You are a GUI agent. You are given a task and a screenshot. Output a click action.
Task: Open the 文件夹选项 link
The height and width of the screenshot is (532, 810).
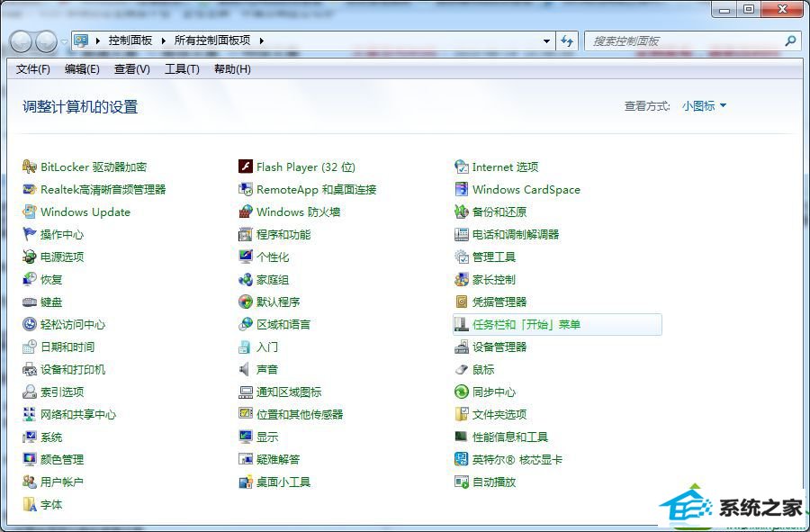[x=499, y=414]
